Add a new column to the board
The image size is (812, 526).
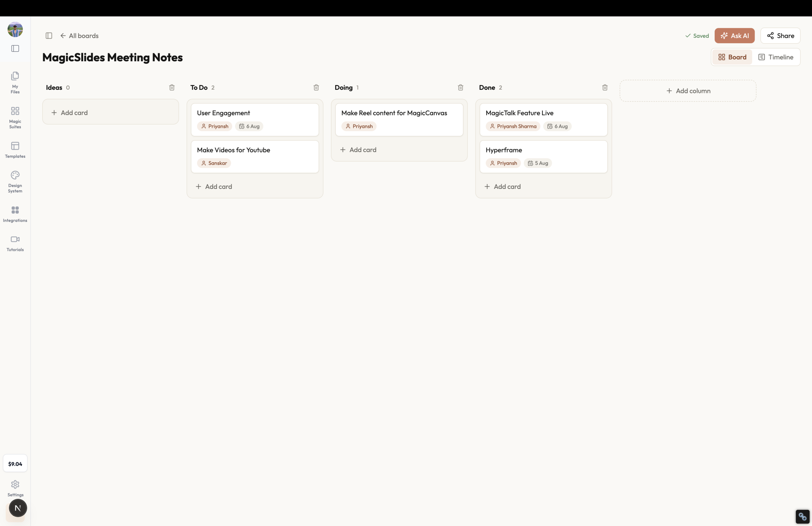(x=688, y=91)
